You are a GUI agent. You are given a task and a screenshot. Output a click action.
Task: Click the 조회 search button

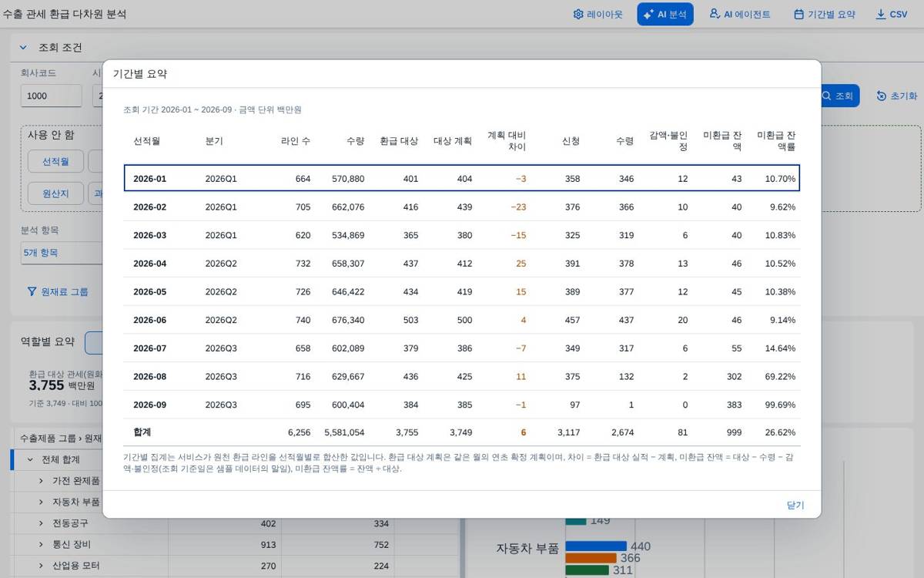tap(838, 96)
